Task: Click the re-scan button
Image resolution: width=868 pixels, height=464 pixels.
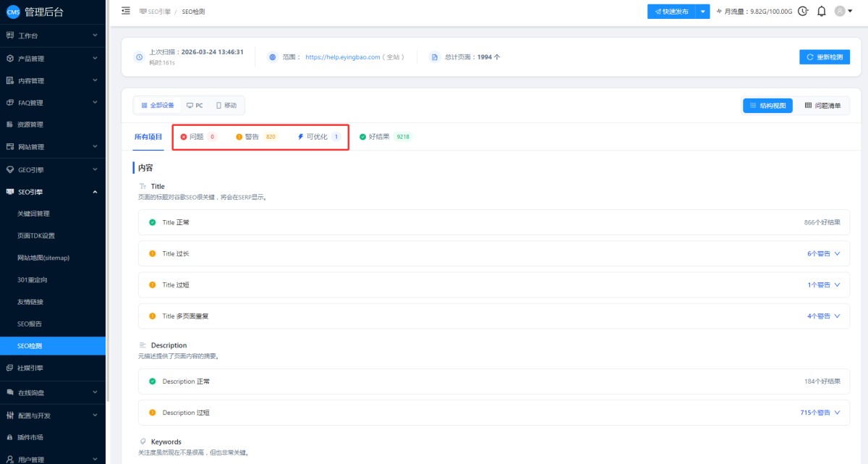Action: 824,57
